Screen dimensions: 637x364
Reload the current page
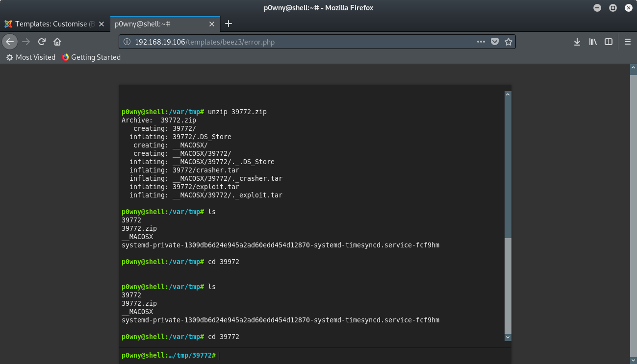(x=42, y=42)
